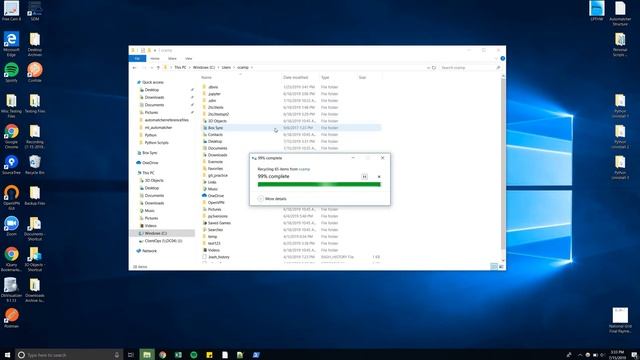Open the Windows Start menu
Image resolution: width=640 pixels, height=360 pixels.
7,355
